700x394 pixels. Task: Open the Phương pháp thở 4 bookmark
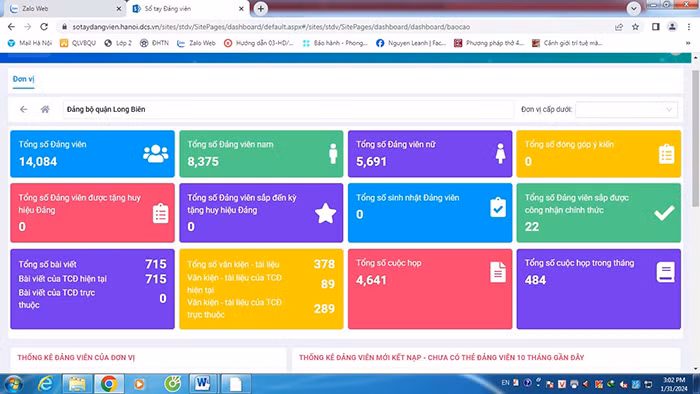point(489,43)
